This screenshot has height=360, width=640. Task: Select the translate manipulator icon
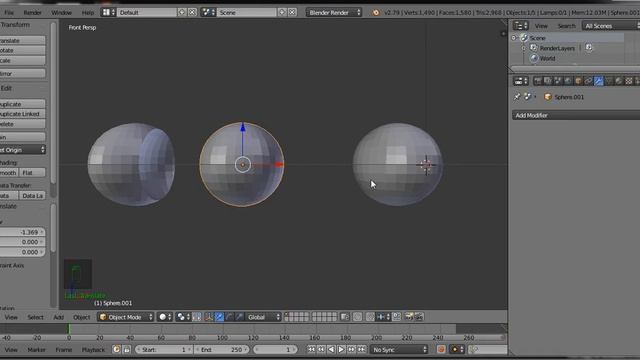tap(219, 317)
